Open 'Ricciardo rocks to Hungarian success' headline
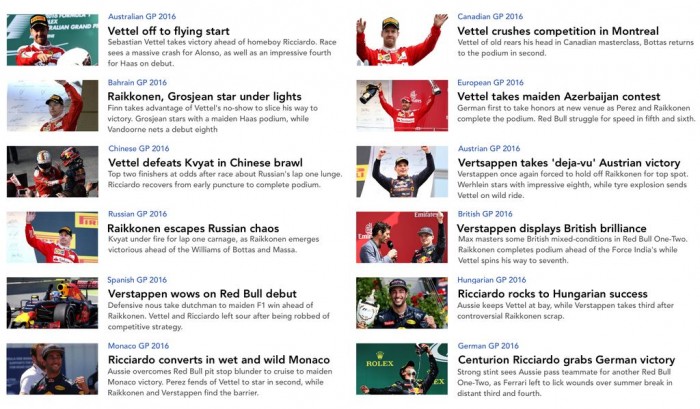The width and height of the screenshot is (700, 409). tap(553, 294)
